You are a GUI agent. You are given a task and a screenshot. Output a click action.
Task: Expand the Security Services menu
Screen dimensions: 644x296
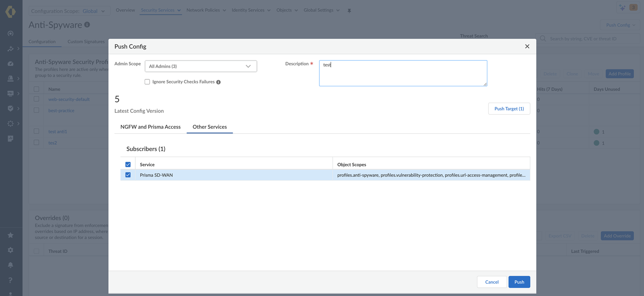[x=161, y=10]
